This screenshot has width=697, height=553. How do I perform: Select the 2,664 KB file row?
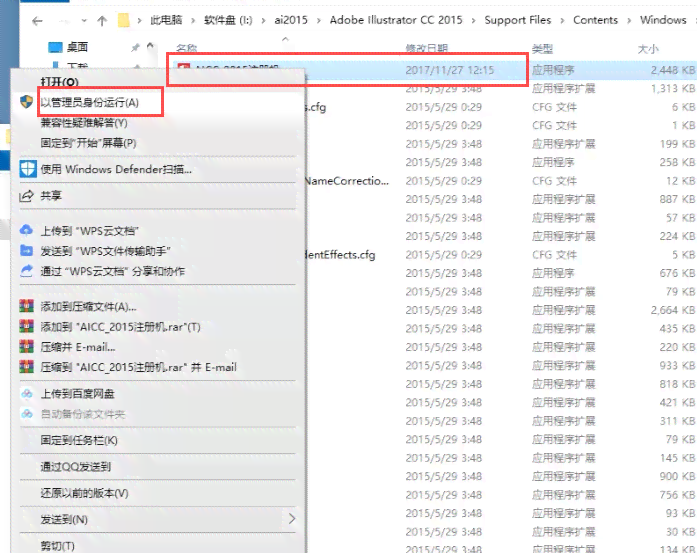pyautogui.click(x=500, y=310)
